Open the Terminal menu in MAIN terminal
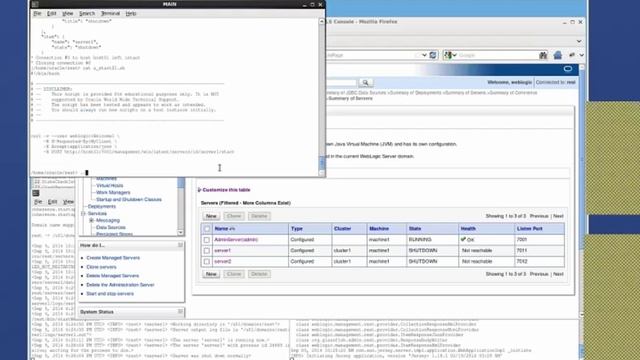640x360 pixels. tap(110, 13)
